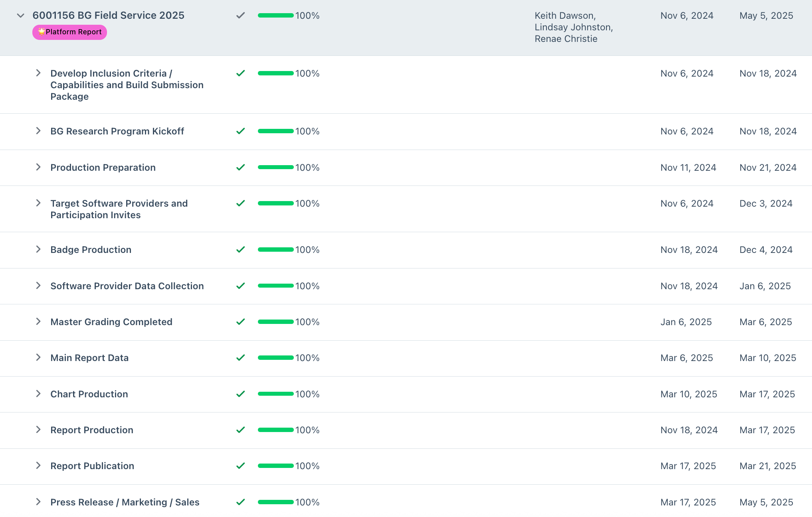Click the Master Grading Jan 6, 2025 start date
The height and width of the screenshot is (517, 812).
pyautogui.click(x=686, y=322)
